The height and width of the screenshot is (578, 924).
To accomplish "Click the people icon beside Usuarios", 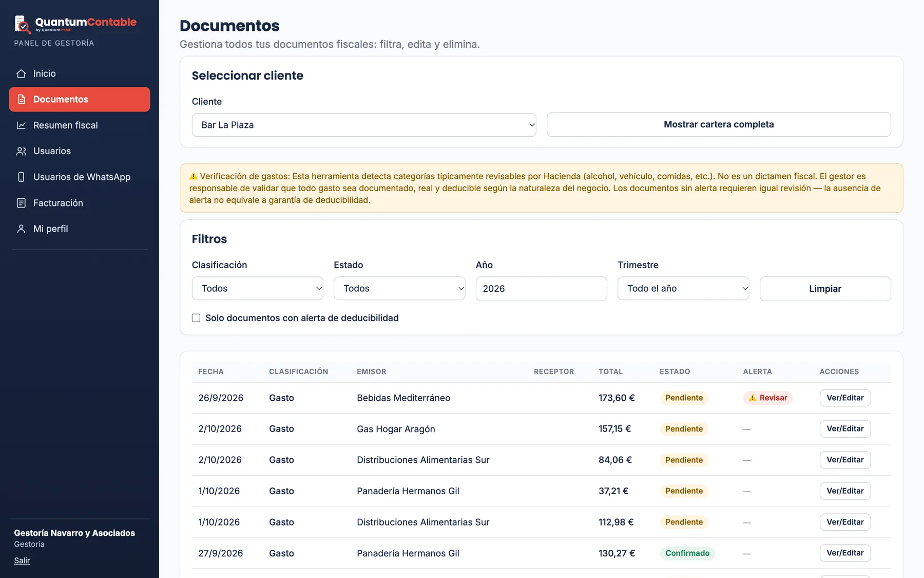I will [21, 151].
